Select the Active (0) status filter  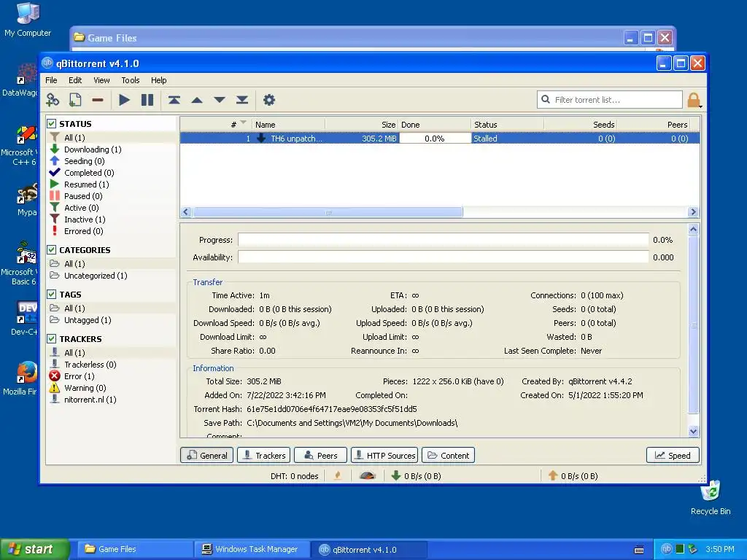[x=82, y=208]
